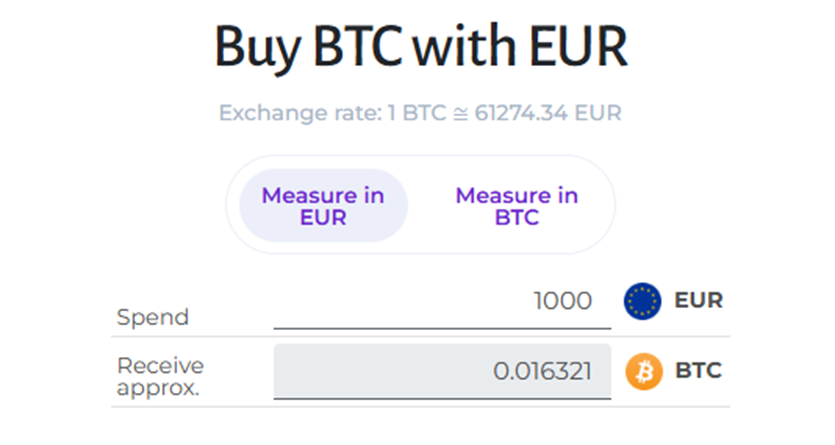
Task: Click the EU flag icon
Action: pos(643,301)
